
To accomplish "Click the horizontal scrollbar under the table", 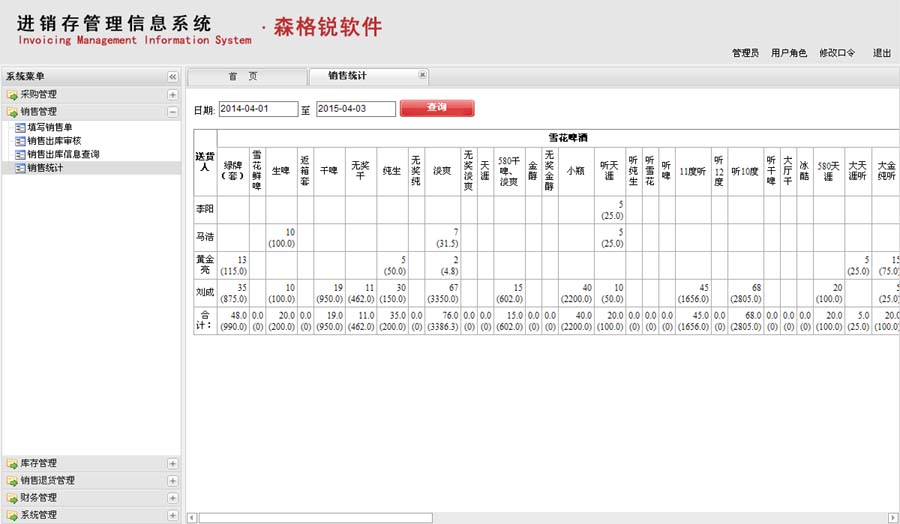I will coord(315,518).
